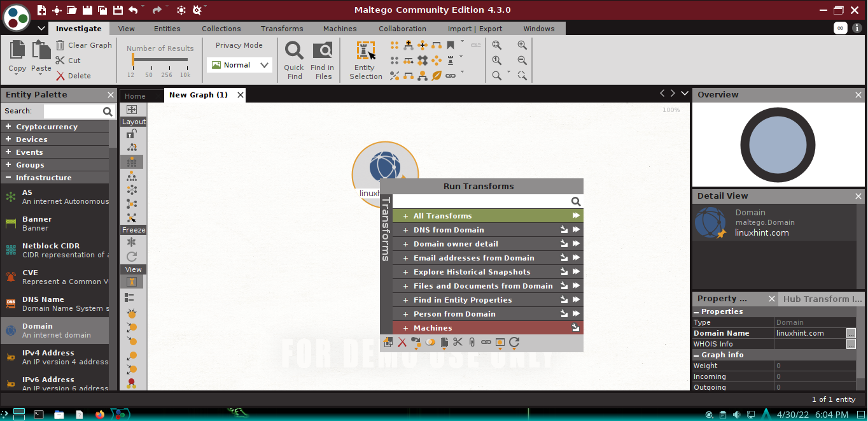Switch to Hub Transform tab in properties
Screen dimensions: 868x421
coord(821,299)
